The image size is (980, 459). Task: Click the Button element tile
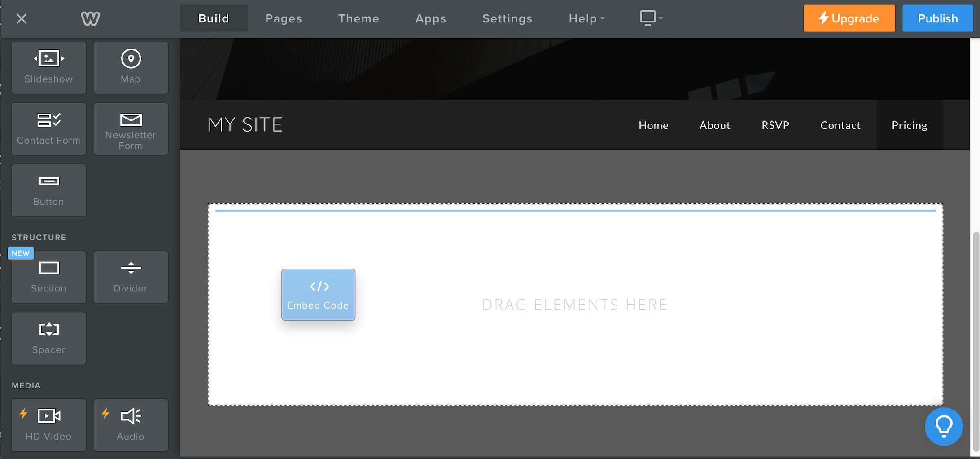[x=48, y=190]
